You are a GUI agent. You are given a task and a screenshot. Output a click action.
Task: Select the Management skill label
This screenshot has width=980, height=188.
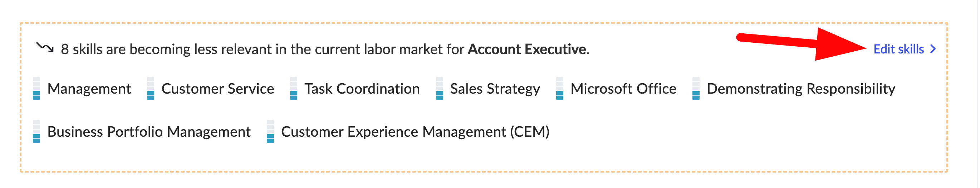(89, 89)
